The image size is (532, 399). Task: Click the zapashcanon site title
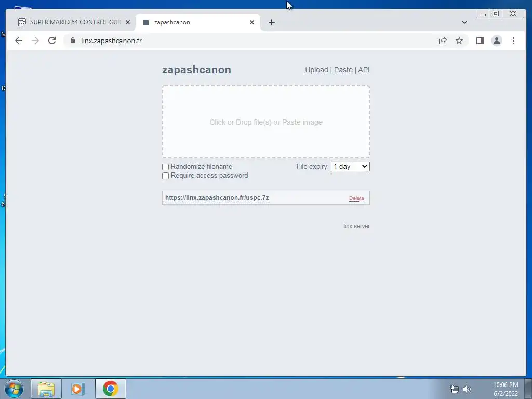tap(196, 70)
